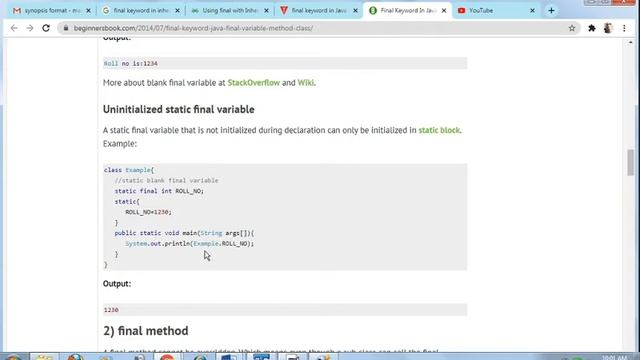Click the 'Uninitialized static final variable' heading
This screenshot has height=360, width=640.
(x=178, y=109)
